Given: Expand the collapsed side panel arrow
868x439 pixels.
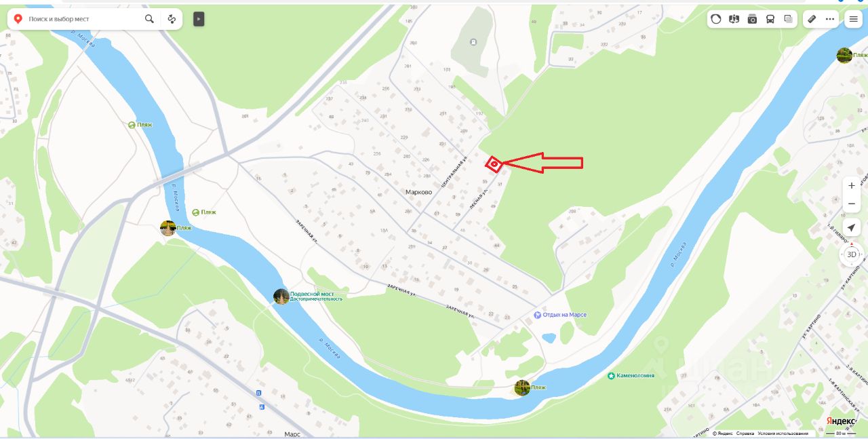Looking at the screenshot, I should [x=199, y=19].
